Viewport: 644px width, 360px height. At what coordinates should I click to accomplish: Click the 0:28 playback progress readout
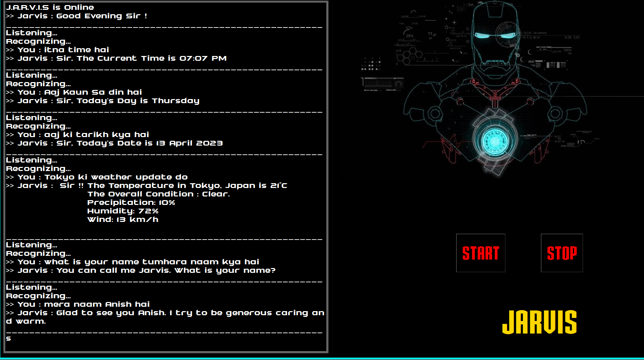tap(568, 37)
